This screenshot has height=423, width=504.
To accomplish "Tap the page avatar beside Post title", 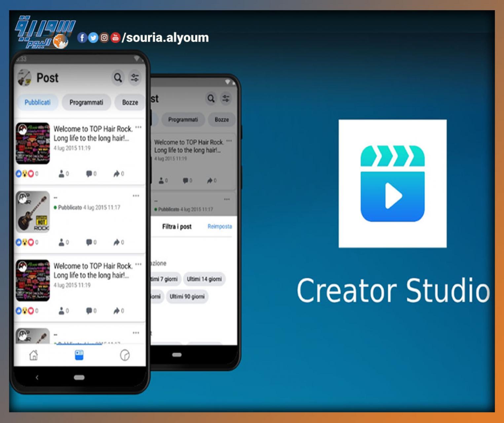I will (x=24, y=78).
